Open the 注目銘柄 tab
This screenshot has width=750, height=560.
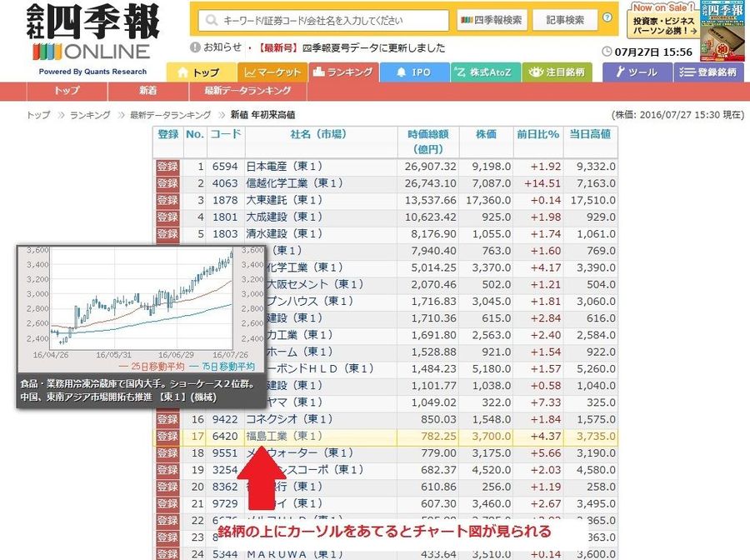pyautogui.click(x=557, y=72)
